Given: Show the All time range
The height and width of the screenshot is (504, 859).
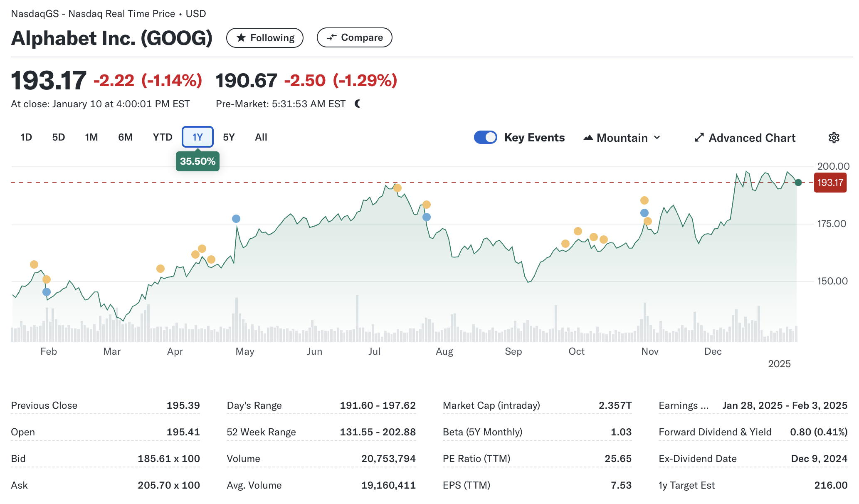Looking at the screenshot, I should tap(261, 137).
